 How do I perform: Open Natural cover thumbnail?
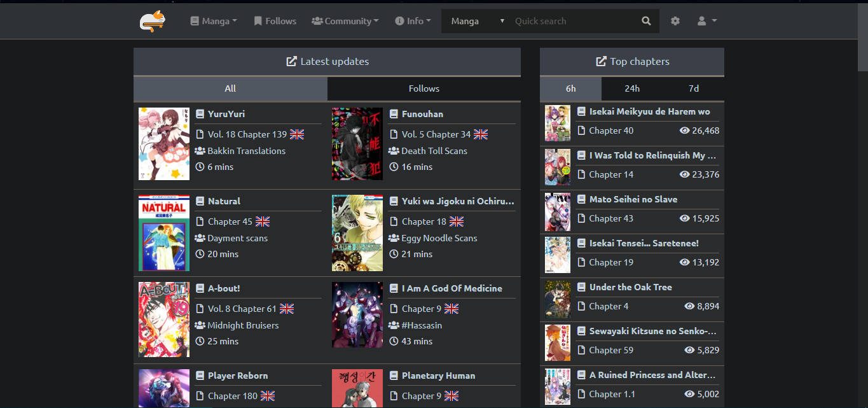(x=164, y=233)
